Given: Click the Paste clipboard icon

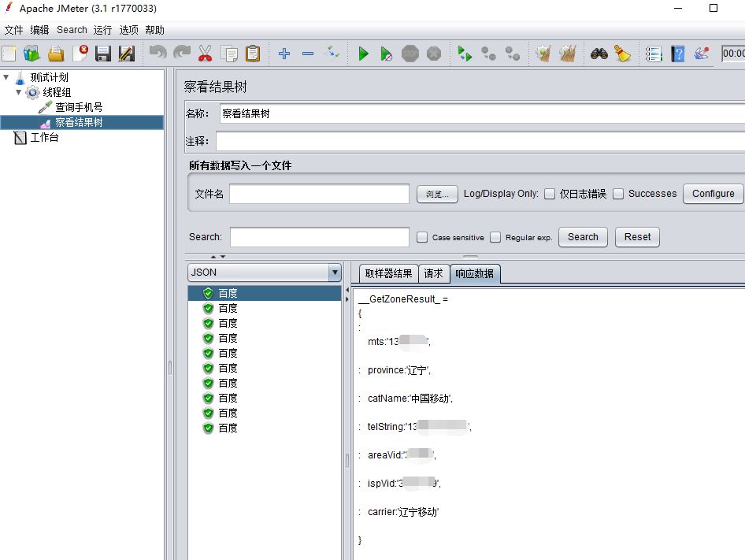Looking at the screenshot, I should point(253,54).
